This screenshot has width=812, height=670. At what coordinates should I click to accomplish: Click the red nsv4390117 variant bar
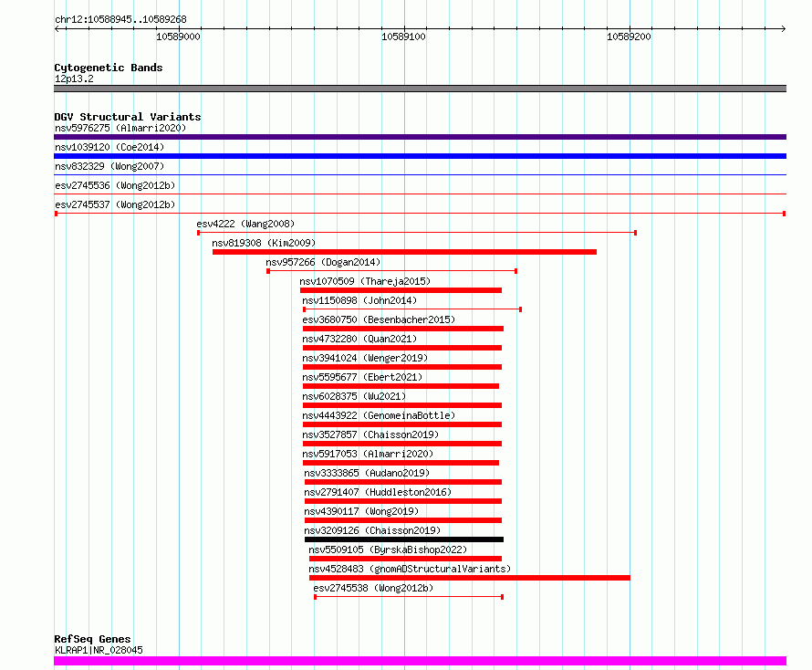[x=403, y=520]
